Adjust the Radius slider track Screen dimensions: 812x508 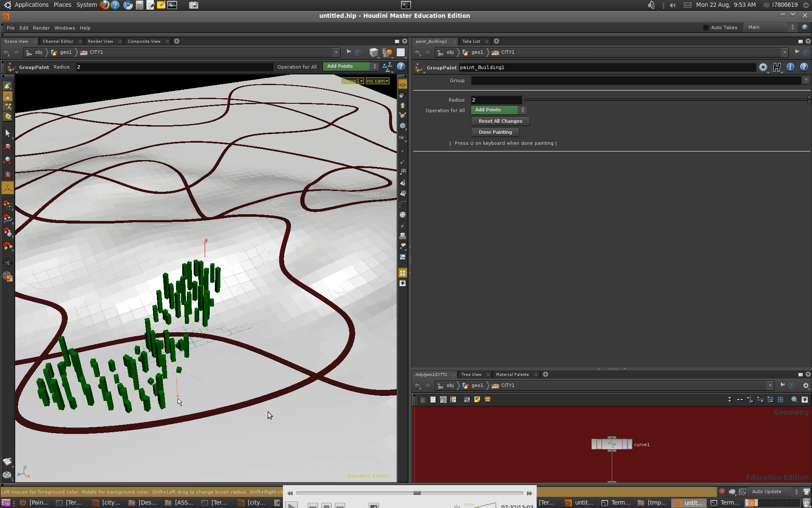click(667, 100)
